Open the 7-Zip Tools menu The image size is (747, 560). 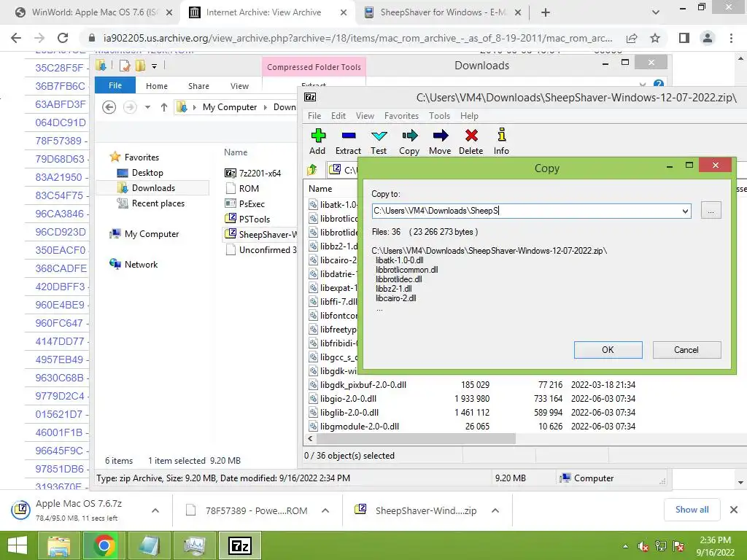(439, 116)
